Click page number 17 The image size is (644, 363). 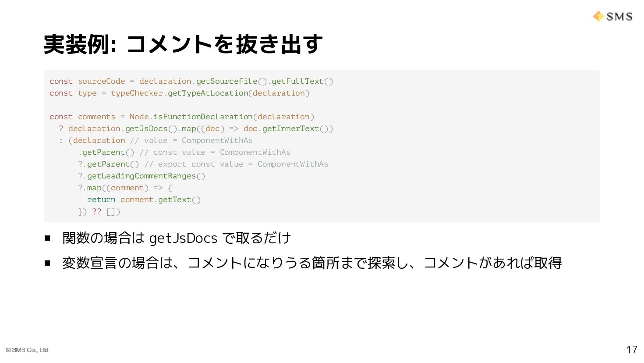[x=631, y=349]
